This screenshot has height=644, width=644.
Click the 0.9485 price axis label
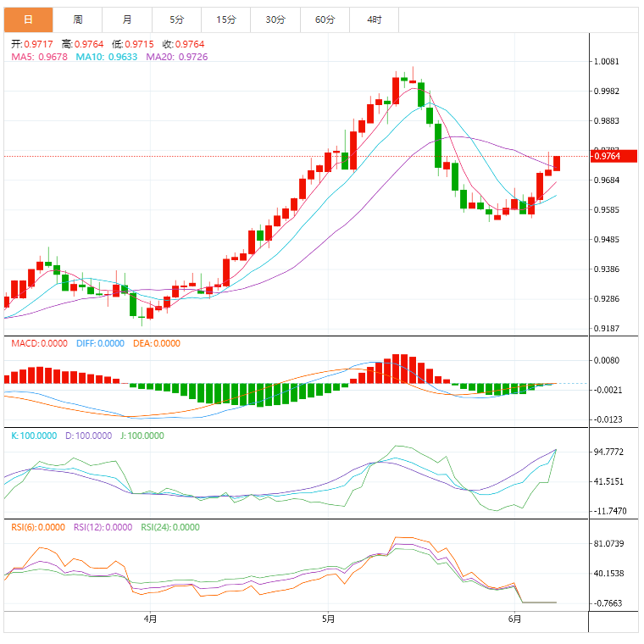point(607,240)
